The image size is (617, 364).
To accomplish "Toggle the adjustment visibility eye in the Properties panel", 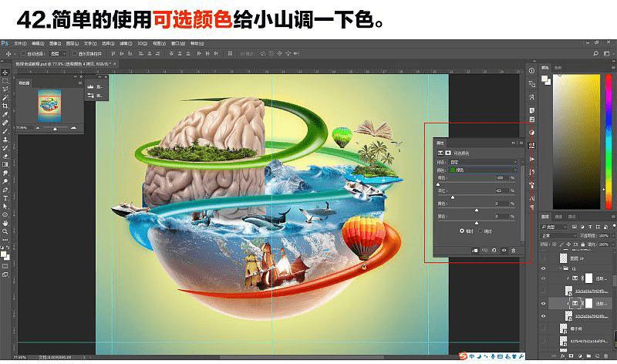I will click(x=504, y=251).
